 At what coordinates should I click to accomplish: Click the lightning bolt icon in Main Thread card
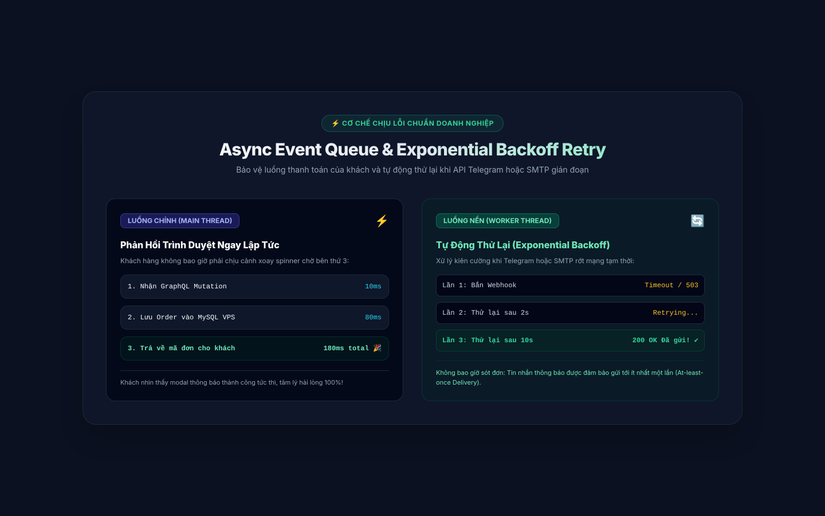click(381, 221)
